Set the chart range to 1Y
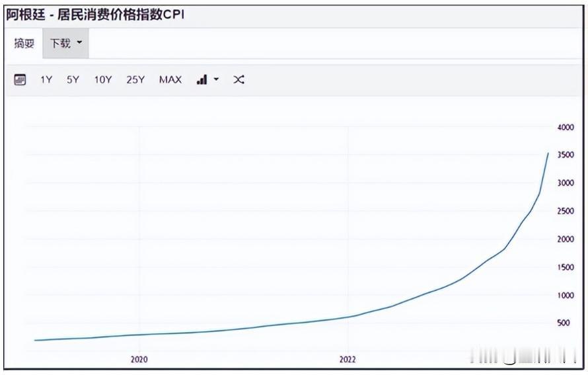The width and height of the screenshot is (588, 375). pyautogui.click(x=46, y=79)
